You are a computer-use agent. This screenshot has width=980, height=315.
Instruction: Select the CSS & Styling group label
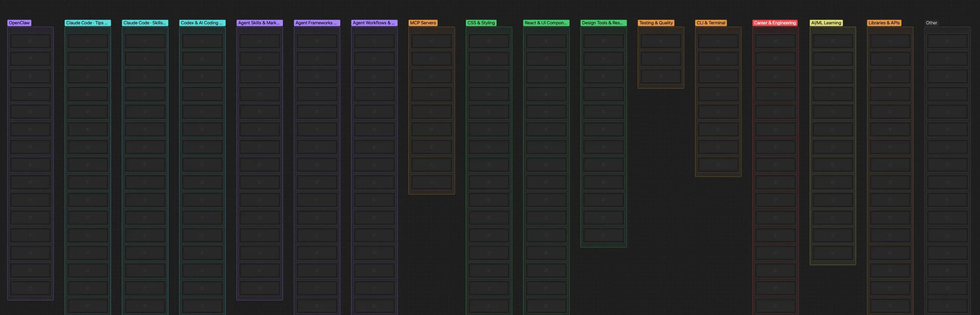pos(481,23)
